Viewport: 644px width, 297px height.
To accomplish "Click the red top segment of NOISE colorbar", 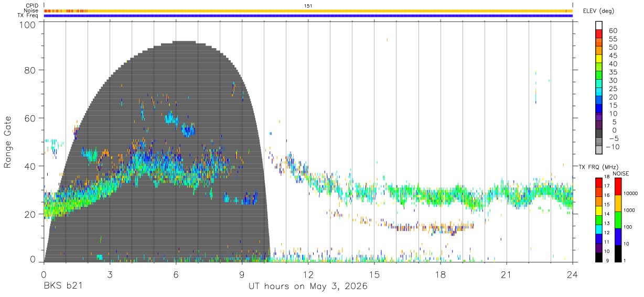I will pos(618,186).
